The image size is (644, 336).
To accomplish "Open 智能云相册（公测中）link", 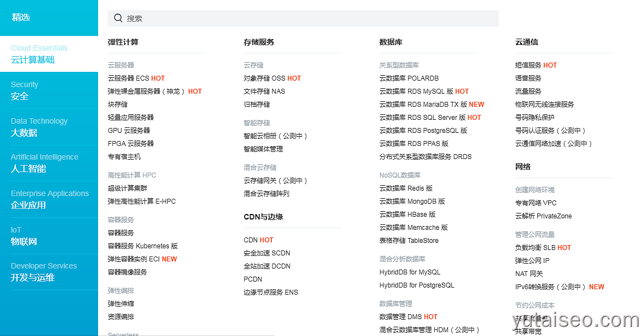I will coord(275,136).
